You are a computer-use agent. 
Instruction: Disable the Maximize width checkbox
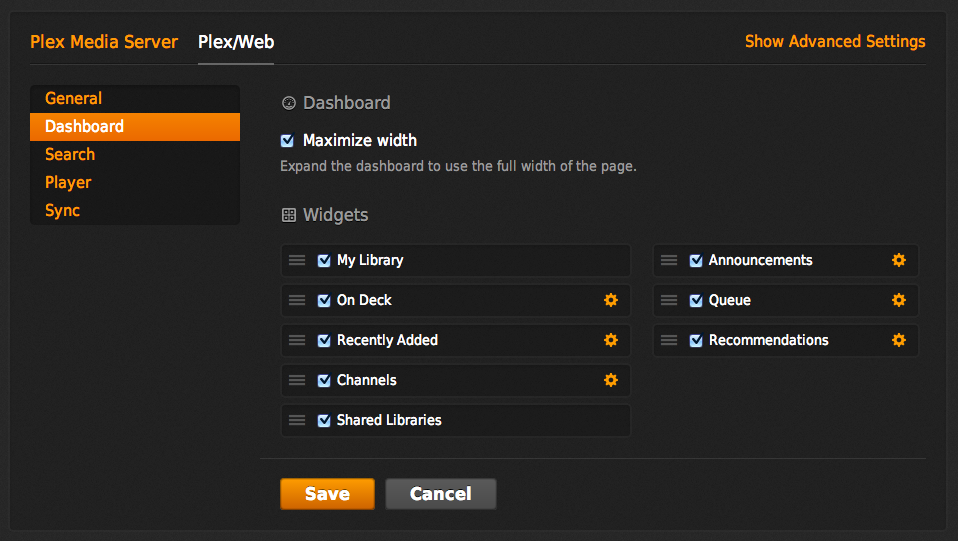click(x=288, y=141)
